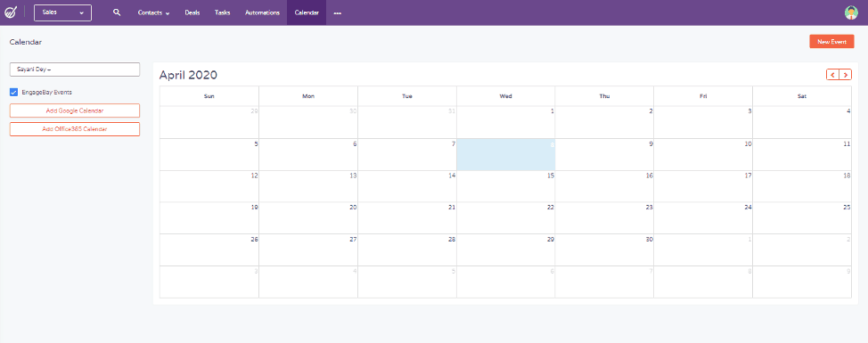Open the more options ellipsis menu

pyautogui.click(x=337, y=12)
